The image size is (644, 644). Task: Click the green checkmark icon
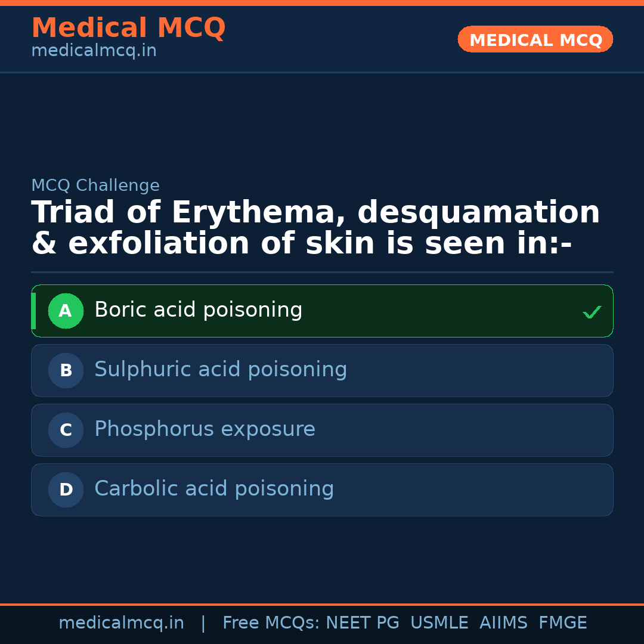pyautogui.click(x=592, y=312)
